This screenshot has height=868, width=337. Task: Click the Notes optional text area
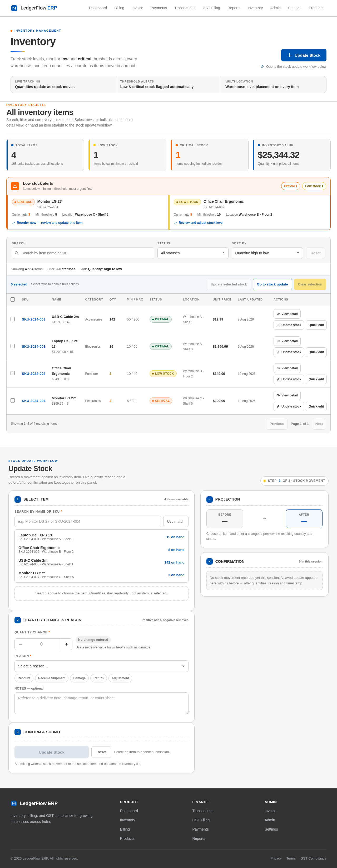(x=101, y=703)
